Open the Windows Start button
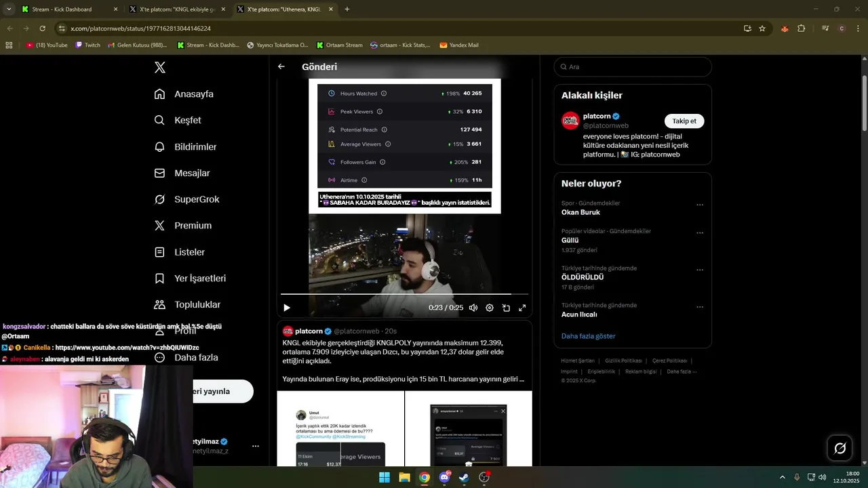 [384, 477]
